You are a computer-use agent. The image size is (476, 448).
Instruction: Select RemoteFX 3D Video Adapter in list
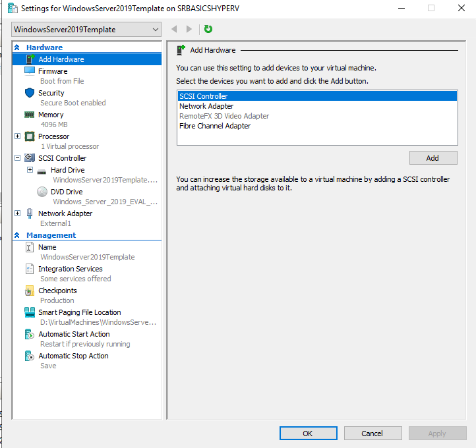(317, 116)
